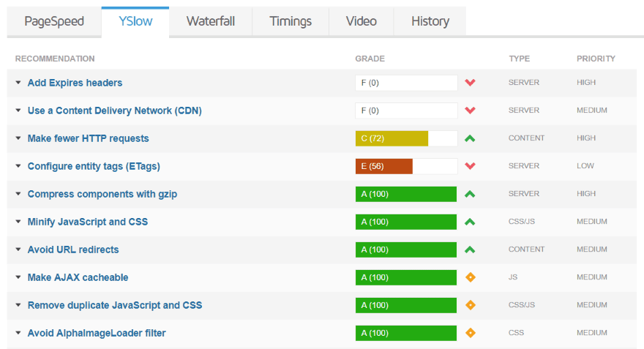Screen dimensions: 644x349
Task: Click the PRIORITY column header
Action: 596,59
